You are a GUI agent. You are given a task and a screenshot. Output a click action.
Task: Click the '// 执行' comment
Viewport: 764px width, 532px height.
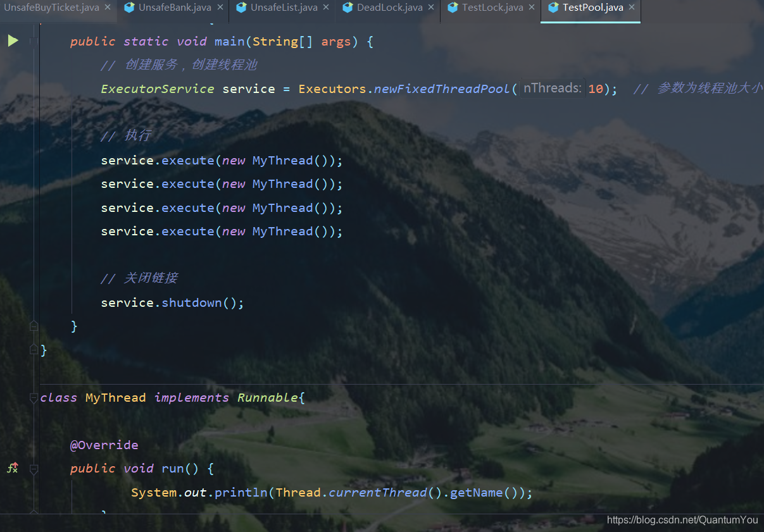126,136
